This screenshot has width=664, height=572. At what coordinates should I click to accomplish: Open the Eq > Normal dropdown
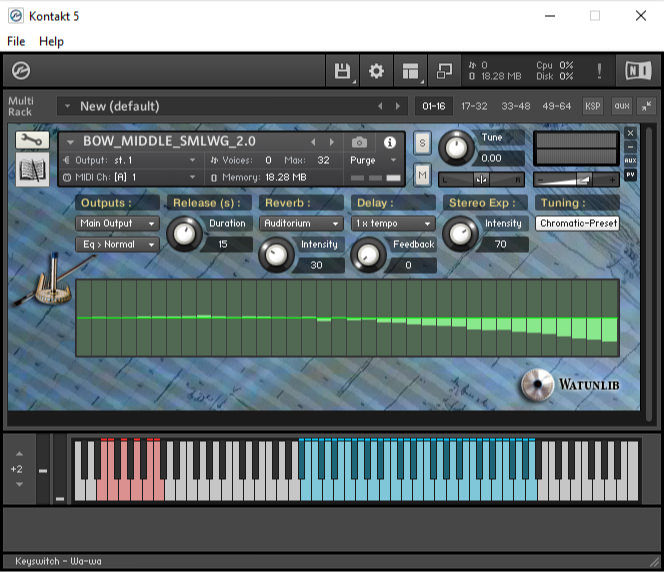pos(117,244)
